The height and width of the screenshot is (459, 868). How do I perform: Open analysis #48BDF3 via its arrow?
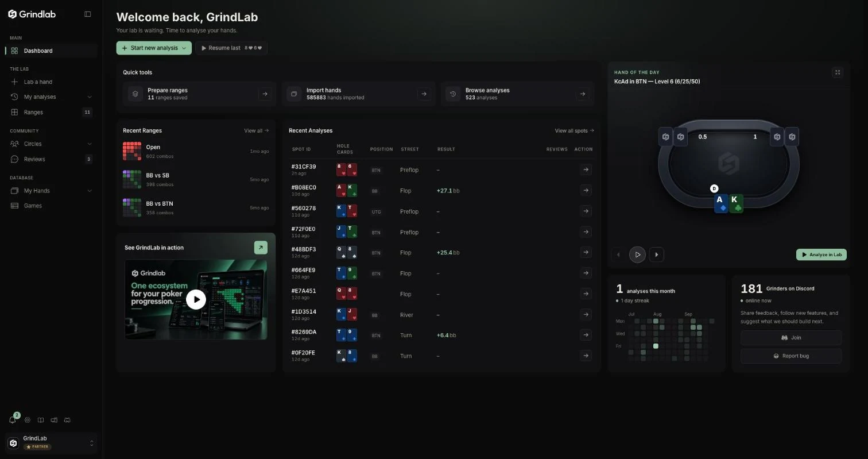586,252
